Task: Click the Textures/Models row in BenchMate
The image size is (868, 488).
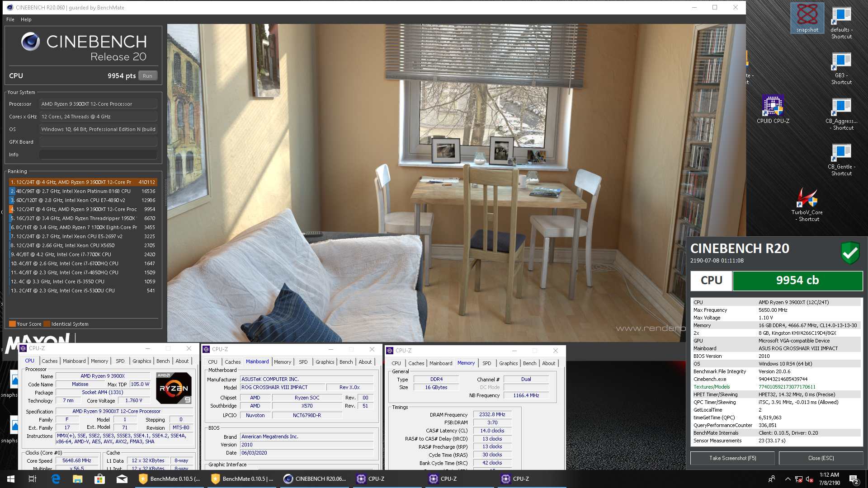Action: point(776,387)
